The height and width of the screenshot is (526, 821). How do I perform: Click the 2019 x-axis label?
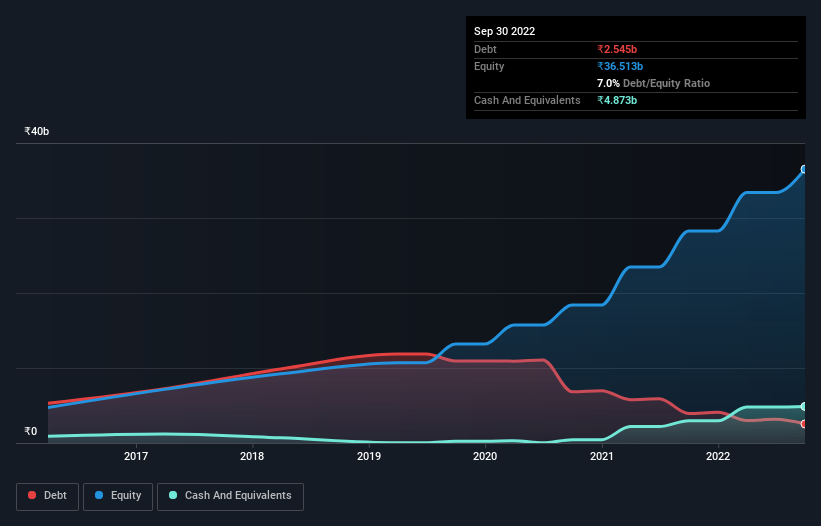click(x=369, y=456)
